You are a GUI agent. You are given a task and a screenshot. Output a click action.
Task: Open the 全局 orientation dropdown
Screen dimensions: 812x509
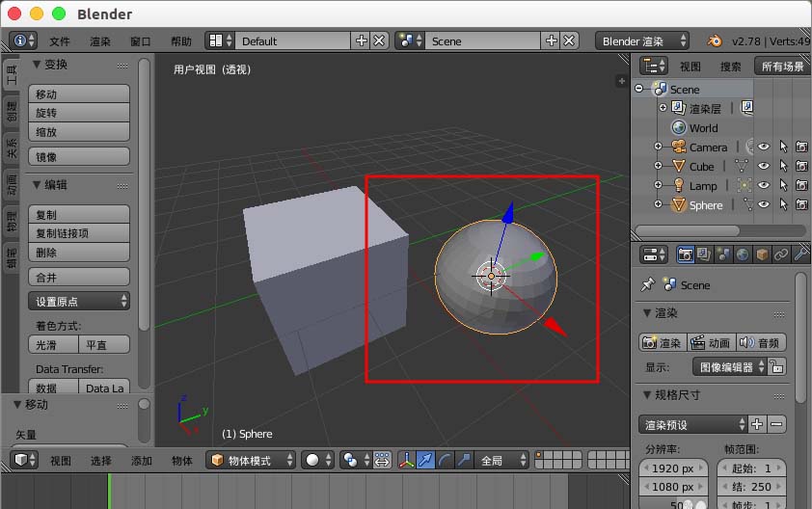(x=501, y=460)
